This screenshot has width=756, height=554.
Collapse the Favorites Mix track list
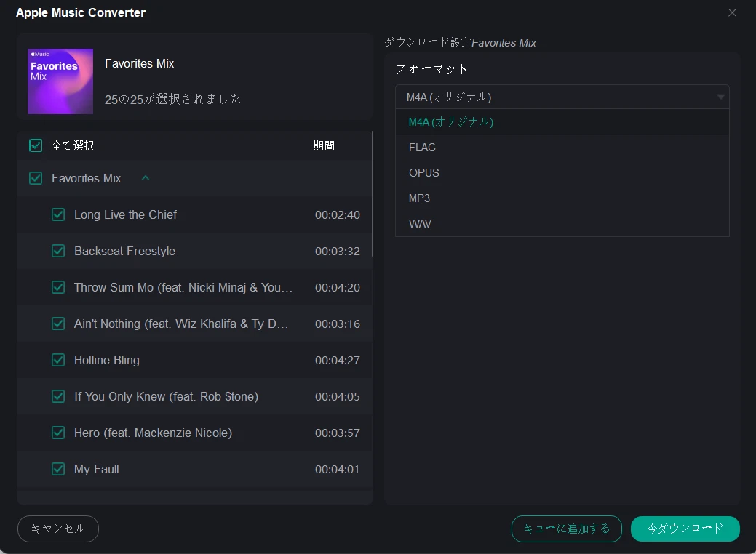click(x=145, y=178)
